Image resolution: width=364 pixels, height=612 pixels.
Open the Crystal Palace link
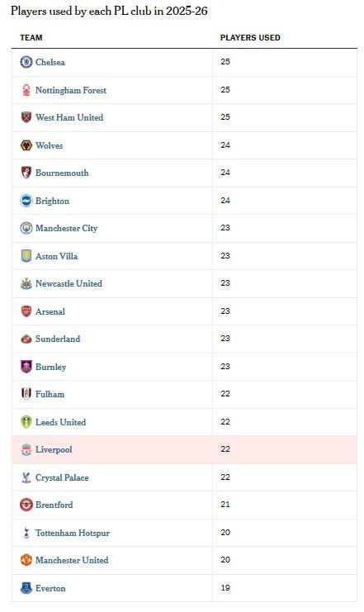click(x=62, y=477)
